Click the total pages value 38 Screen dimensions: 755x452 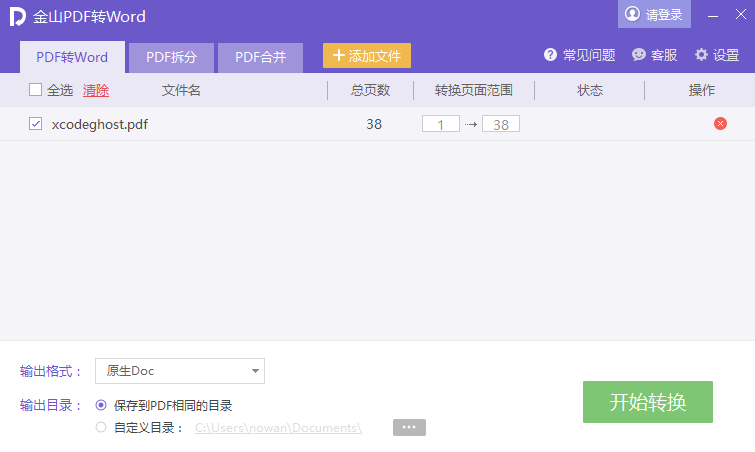(x=374, y=124)
